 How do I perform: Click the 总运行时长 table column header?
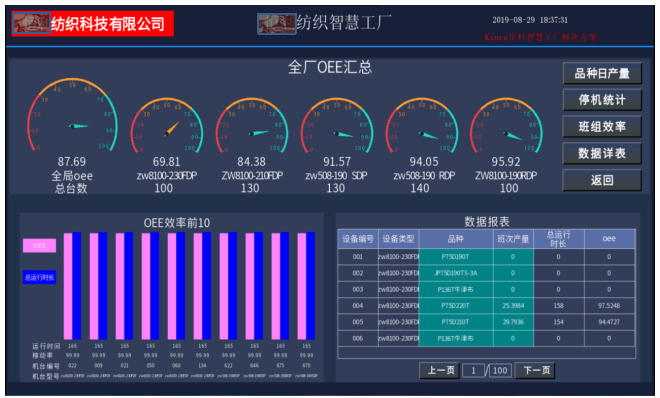tap(559, 239)
